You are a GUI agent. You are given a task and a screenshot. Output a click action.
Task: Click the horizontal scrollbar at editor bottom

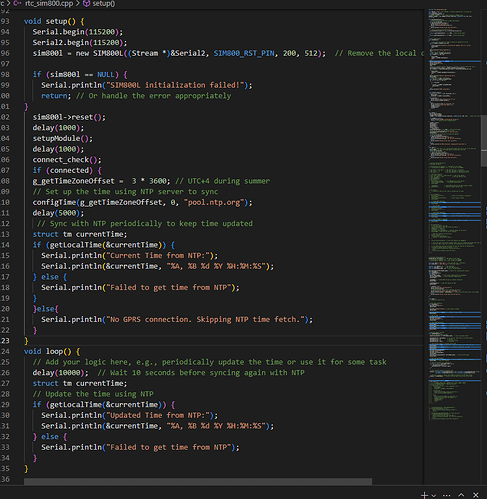coord(198,481)
